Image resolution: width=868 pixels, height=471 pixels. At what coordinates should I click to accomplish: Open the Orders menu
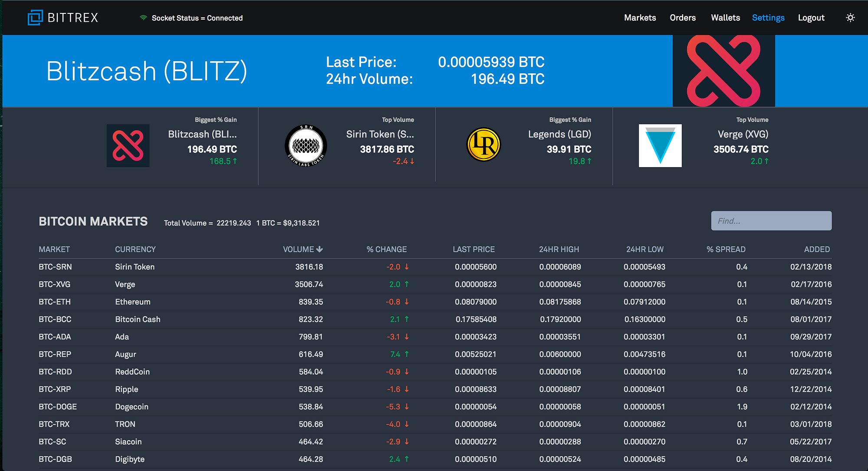tap(683, 18)
